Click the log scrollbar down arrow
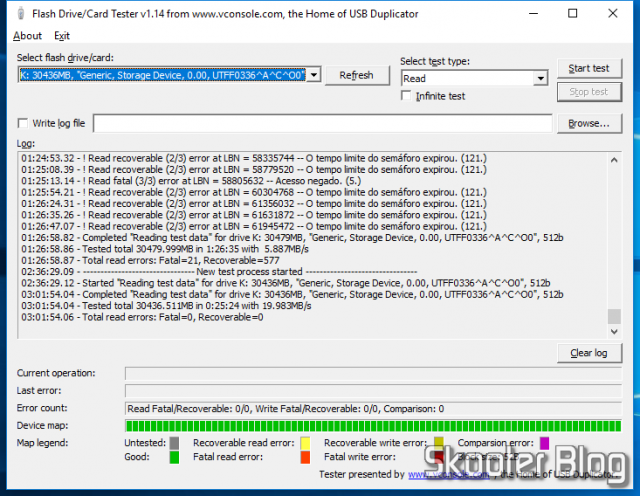This screenshot has height=496, width=640. coord(614,331)
